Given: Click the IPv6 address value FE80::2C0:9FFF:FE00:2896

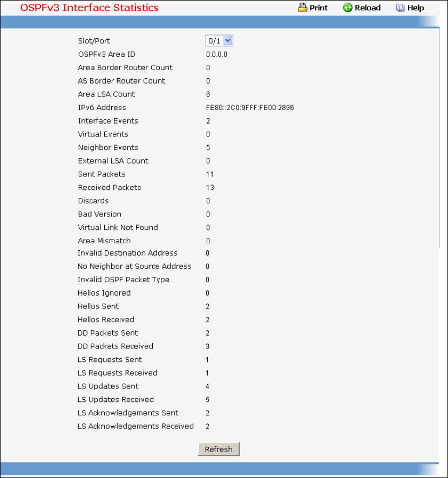Looking at the screenshot, I should tap(250, 108).
